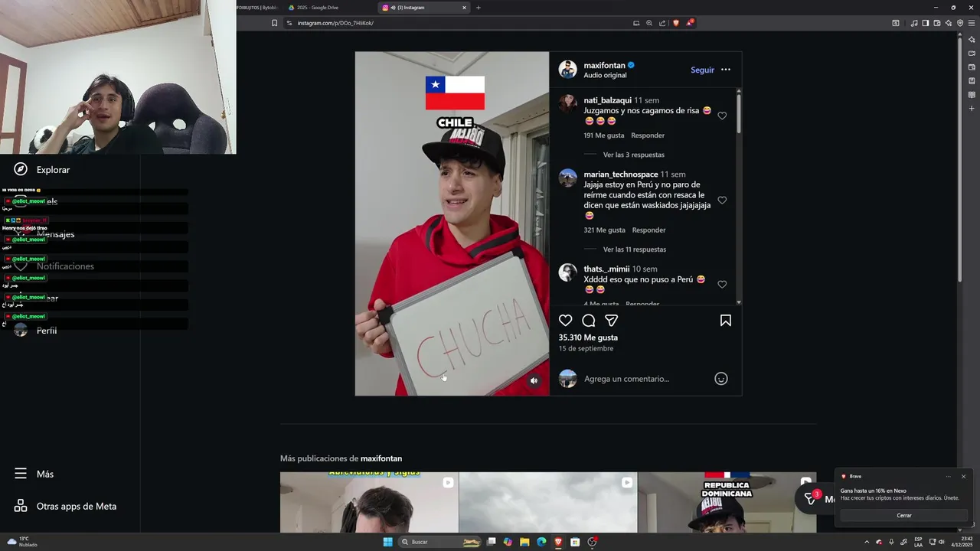Reply to marian_technospace's comment

pos(648,230)
